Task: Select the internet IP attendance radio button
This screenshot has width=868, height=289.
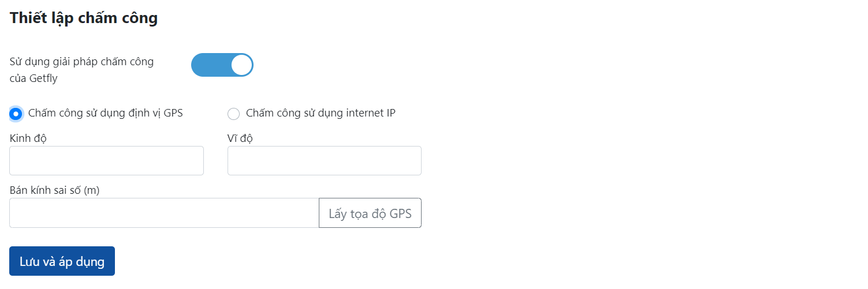Action: click(x=233, y=114)
